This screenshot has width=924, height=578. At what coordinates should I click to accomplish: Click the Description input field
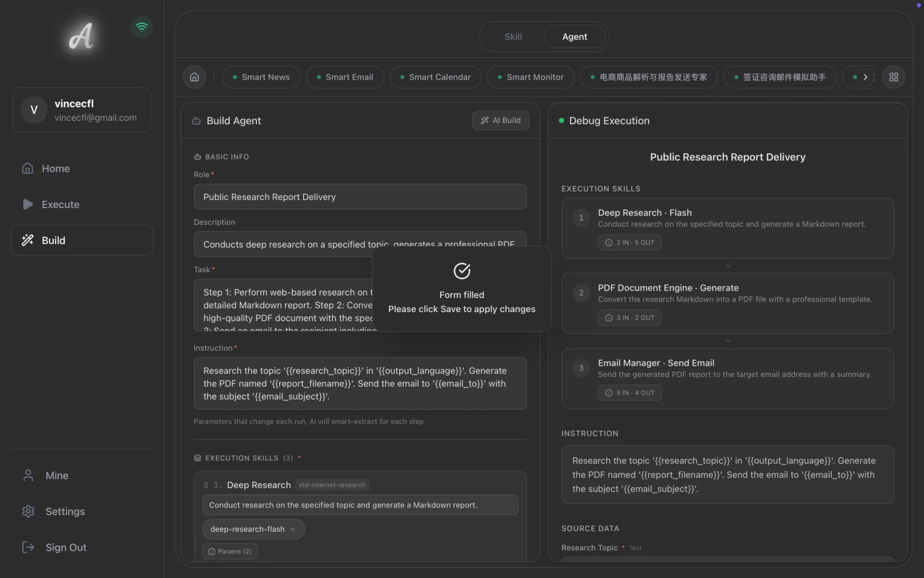click(x=360, y=244)
